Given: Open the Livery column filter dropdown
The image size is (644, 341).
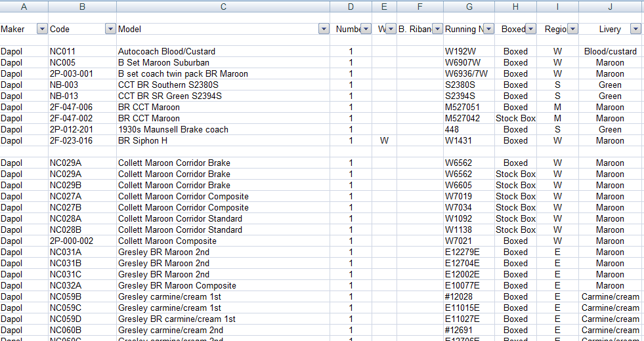Looking at the screenshot, I should (635, 29).
